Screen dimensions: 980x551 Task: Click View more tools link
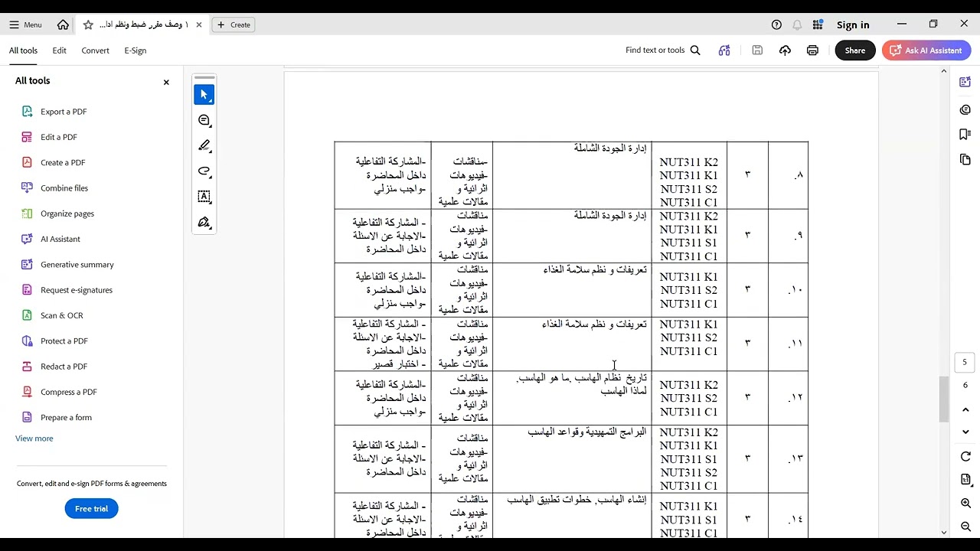[34, 439]
